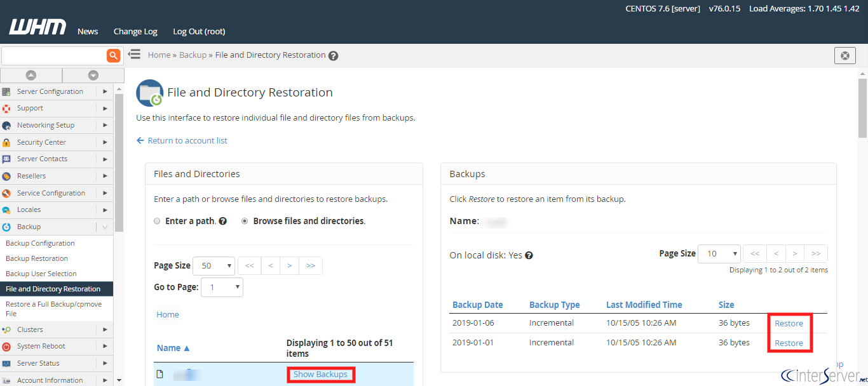Collapse the Backup section chevron
This screenshot has height=386, width=868.
pos(105,227)
